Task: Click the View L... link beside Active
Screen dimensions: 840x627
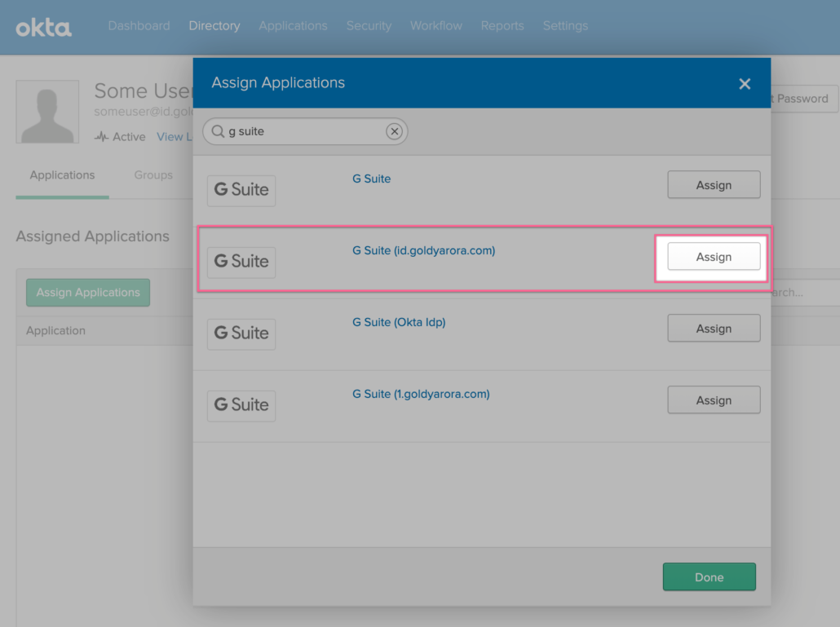Action: (x=174, y=136)
